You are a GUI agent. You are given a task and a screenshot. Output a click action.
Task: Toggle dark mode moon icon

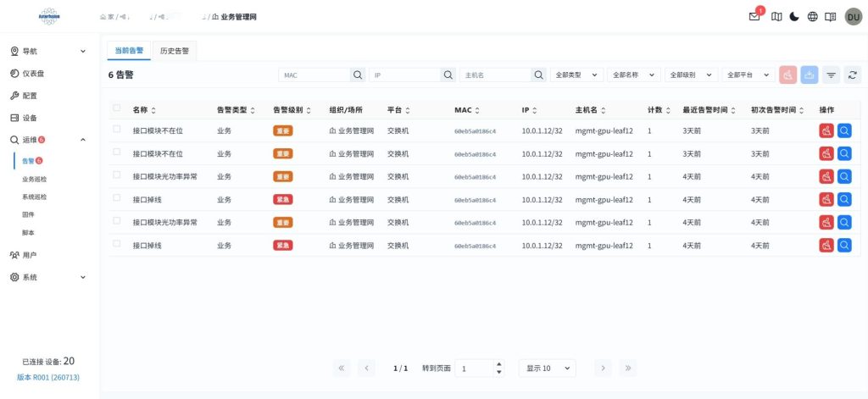794,17
